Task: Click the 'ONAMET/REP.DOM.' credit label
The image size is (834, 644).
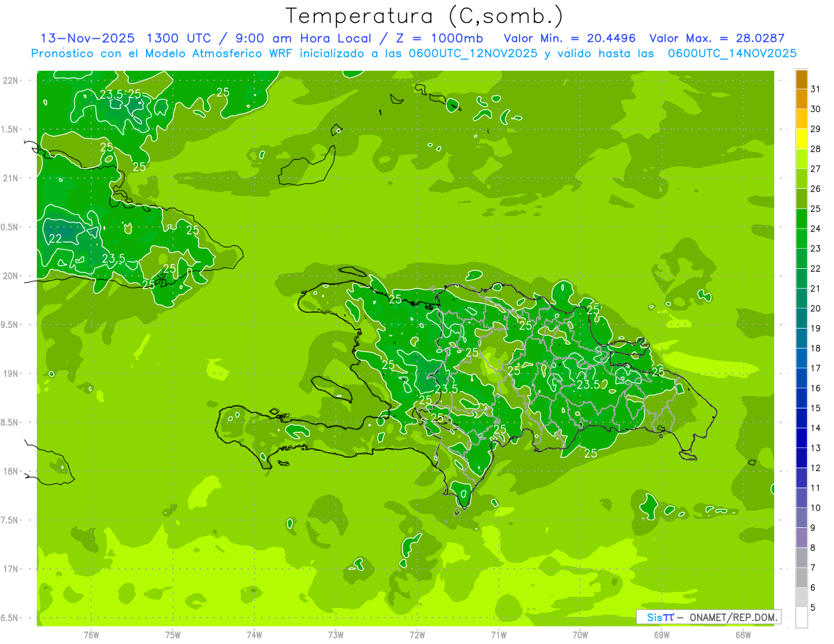Action: tap(733, 617)
